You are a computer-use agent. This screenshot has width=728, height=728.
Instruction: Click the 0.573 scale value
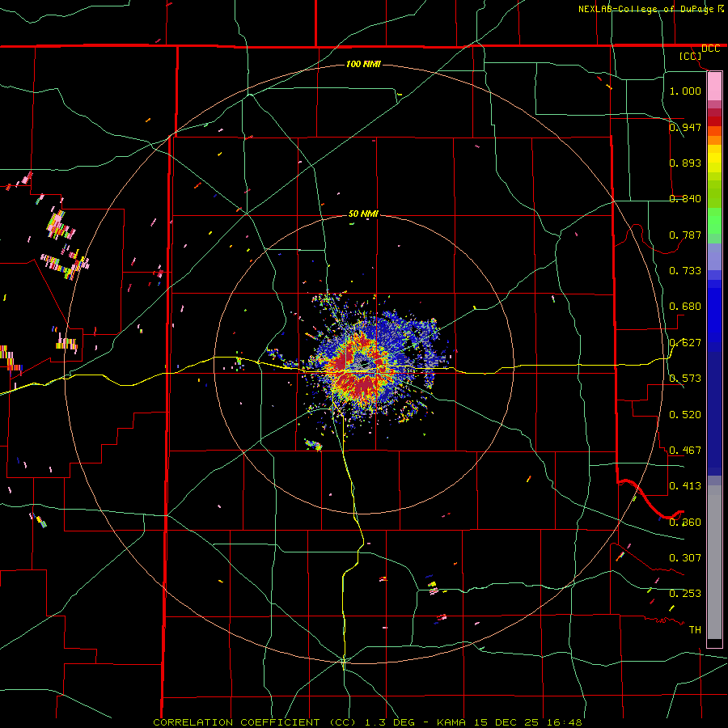point(685,379)
